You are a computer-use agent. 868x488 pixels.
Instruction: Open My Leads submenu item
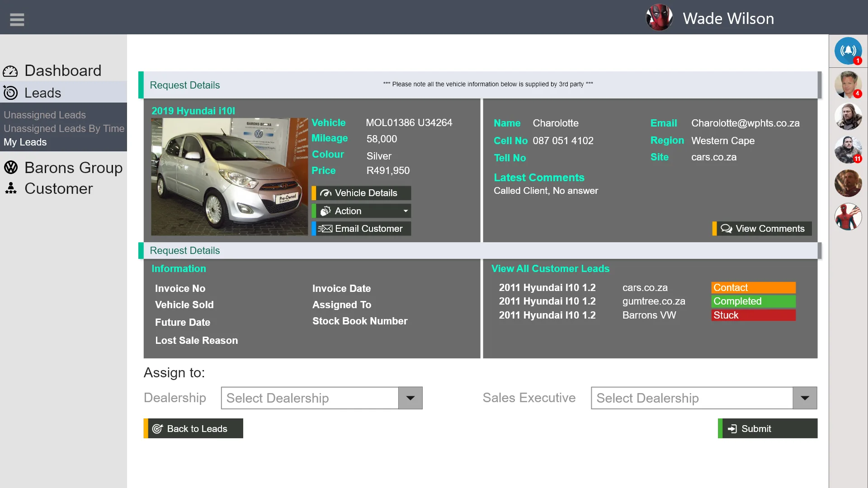point(25,142)
